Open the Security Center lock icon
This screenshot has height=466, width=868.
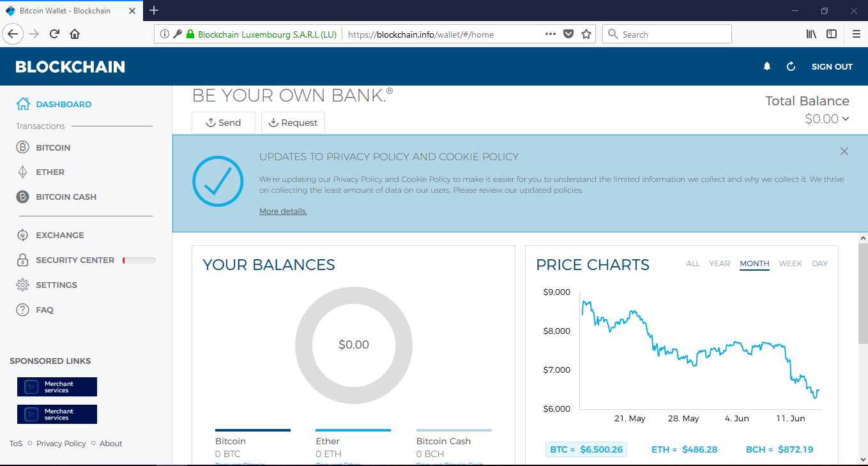[x=23, y=260]
